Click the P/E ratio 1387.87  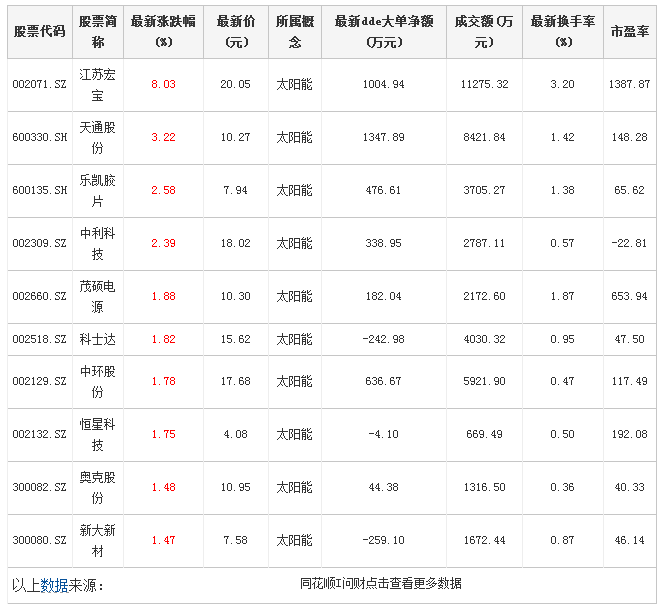click(629, 84)
